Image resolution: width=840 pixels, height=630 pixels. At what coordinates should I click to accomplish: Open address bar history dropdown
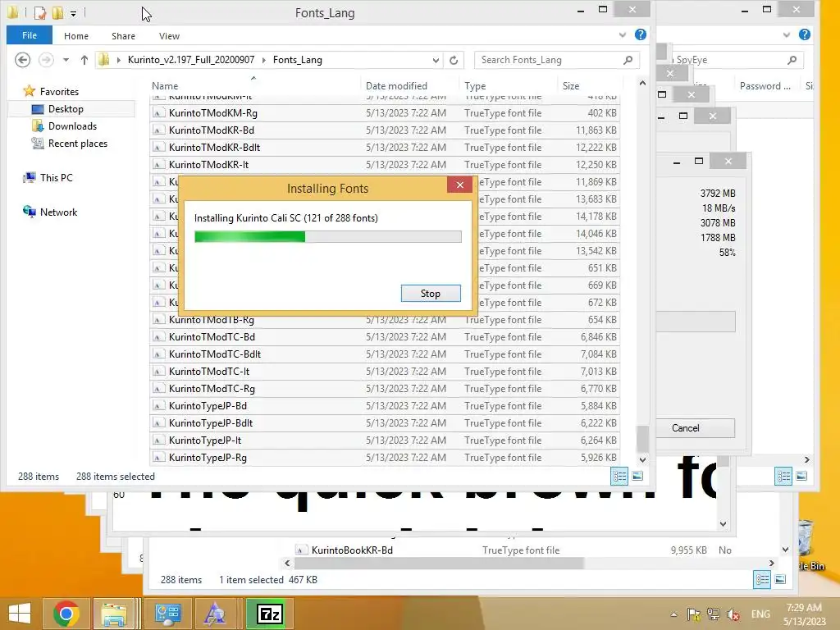coord(436,60)
